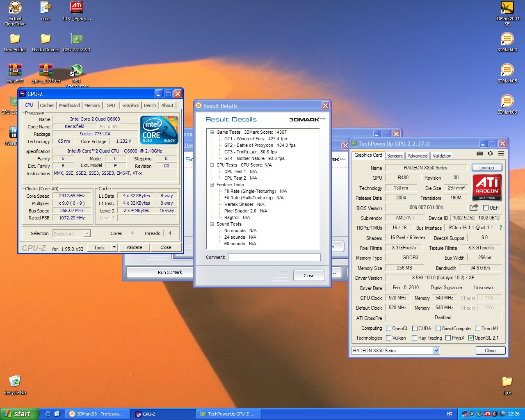
Task: Switch to the Memory tab in CPU-Z
Action: click(x=92, y=105)
